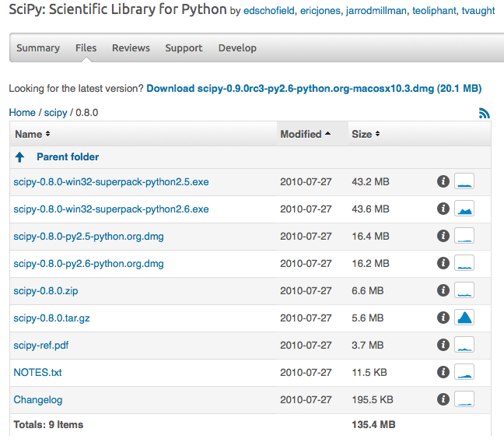This screenshot has width=504, height=446.
Task: Download scipy-0.8.0.tar.gz
Action: pos(52,318)
